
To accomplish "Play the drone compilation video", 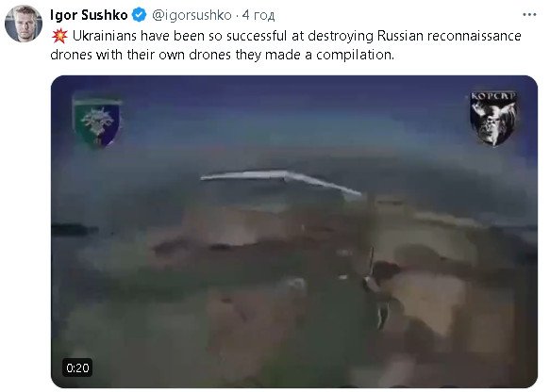I will [294, 232].
